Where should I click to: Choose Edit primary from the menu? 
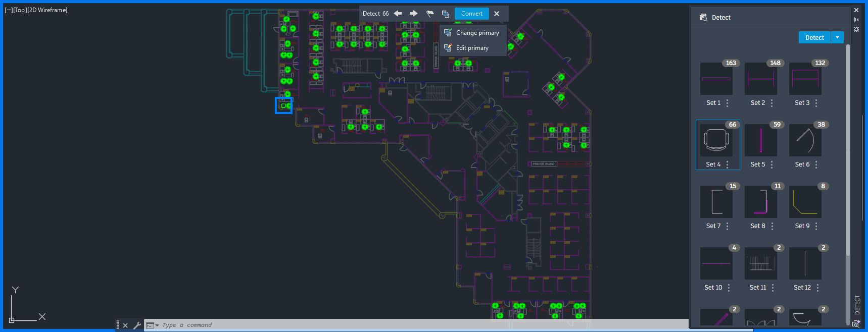(473, 48)
